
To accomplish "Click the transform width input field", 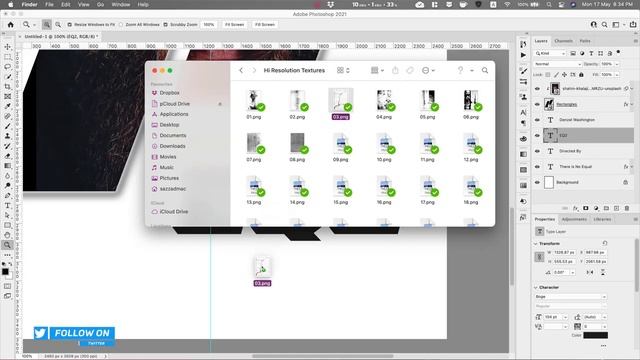I will tap(564, 253).
